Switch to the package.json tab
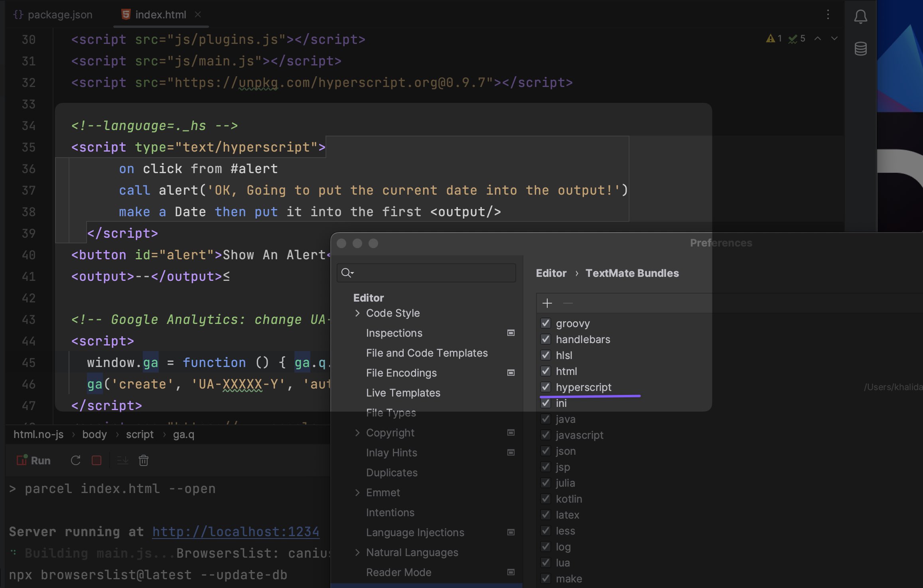This screenshot has width=923, height=588. [53, 15]
